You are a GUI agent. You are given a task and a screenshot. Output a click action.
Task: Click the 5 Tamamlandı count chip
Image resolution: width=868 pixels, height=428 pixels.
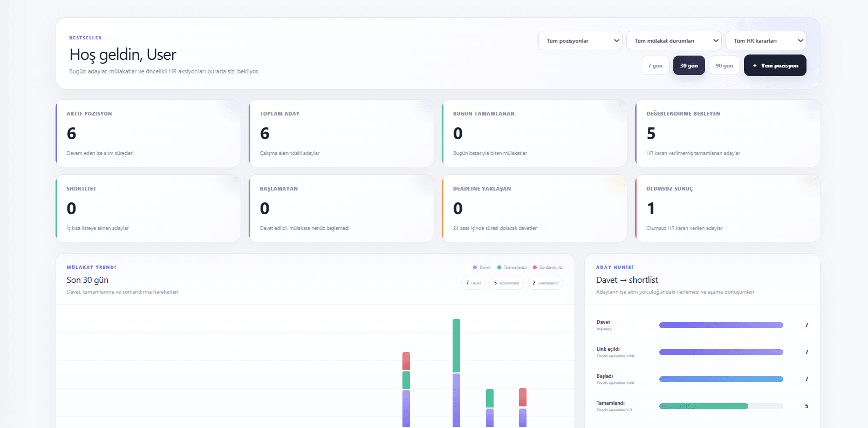[507, 283]
